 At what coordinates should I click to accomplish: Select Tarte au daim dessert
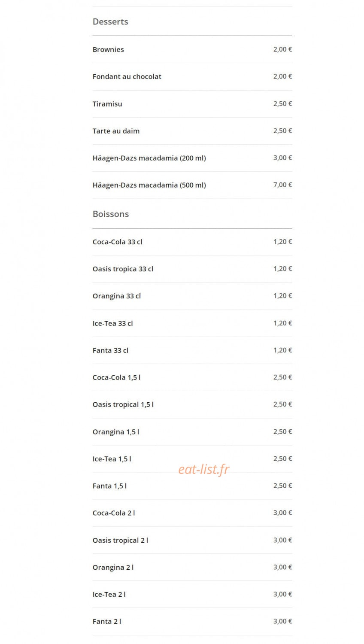coord(192,131)
